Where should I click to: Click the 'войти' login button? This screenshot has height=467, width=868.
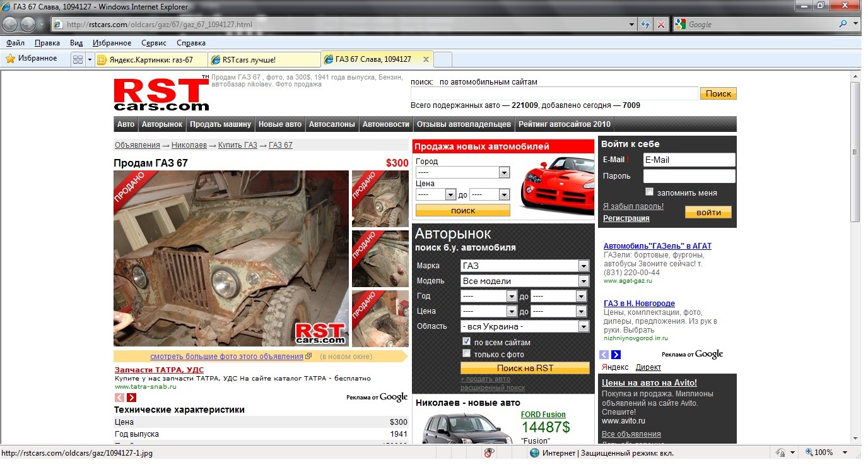click(x=708, y=212)
